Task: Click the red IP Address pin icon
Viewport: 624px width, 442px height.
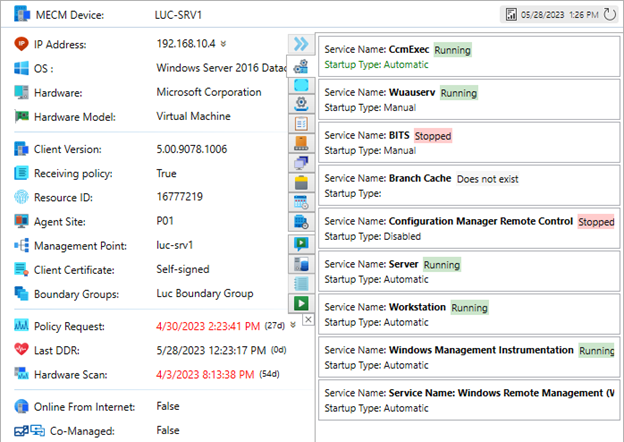Action: pyautogui.click(x=21, y=44)
